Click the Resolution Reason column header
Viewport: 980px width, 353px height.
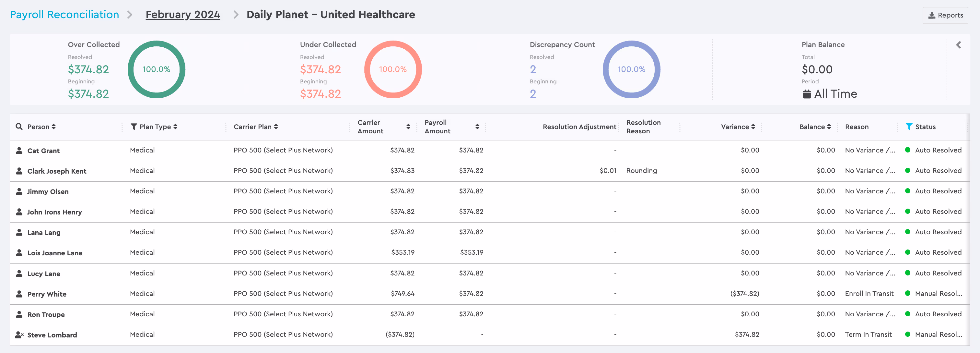pyautogui.click(x=644, y=127)
